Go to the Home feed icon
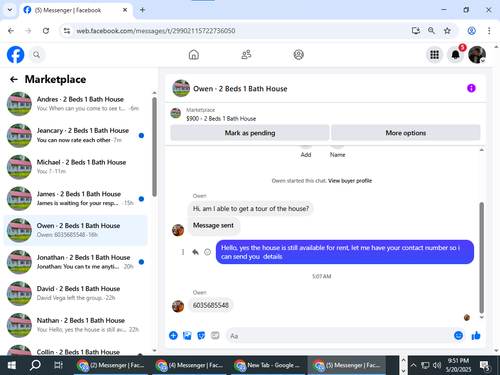Image resolution: width=500 pixels, height=375 pixels. [194, 55]
